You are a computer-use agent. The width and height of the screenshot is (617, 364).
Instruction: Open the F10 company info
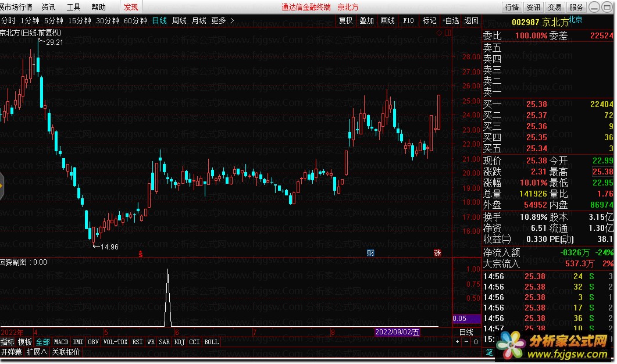click(x=408, y=20)
